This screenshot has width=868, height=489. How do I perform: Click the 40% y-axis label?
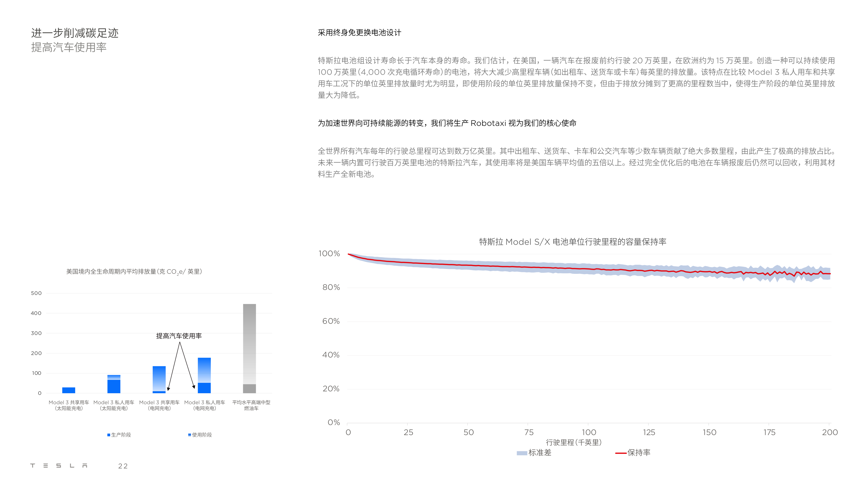[x=331, y=355]
